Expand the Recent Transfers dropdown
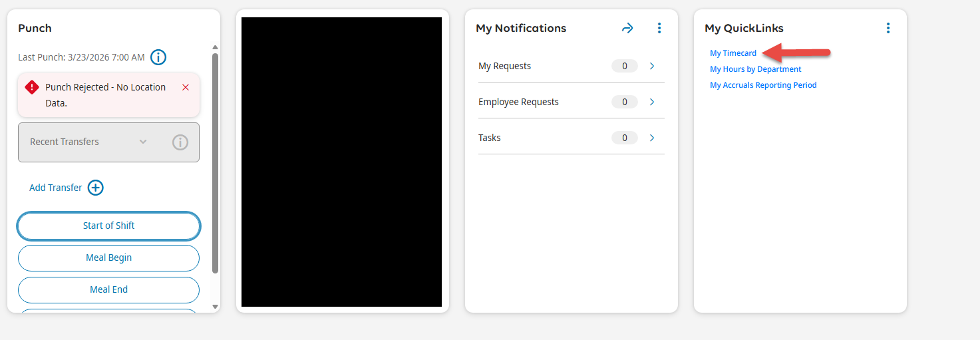The height and width of the screenshot is (340, 980). click(143, 142)
